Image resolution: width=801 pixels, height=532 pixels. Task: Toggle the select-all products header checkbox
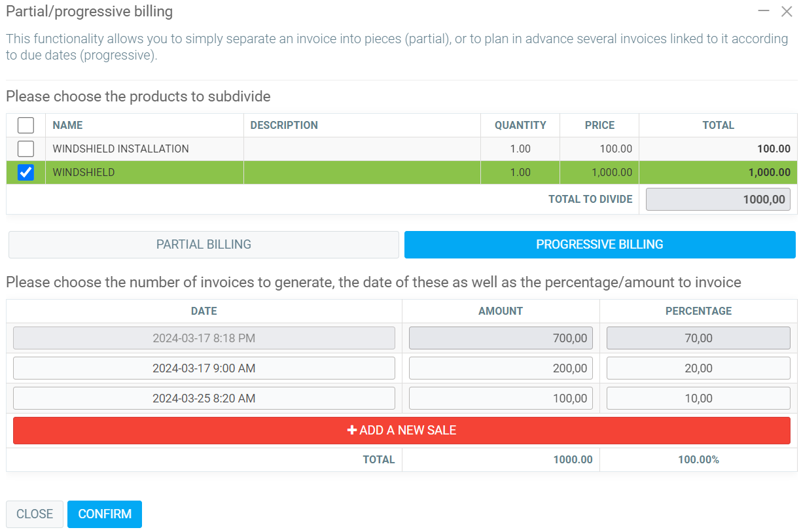26,125
